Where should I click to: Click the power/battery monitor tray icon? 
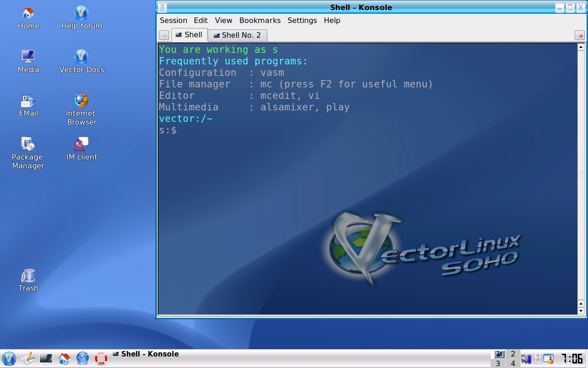526,359
